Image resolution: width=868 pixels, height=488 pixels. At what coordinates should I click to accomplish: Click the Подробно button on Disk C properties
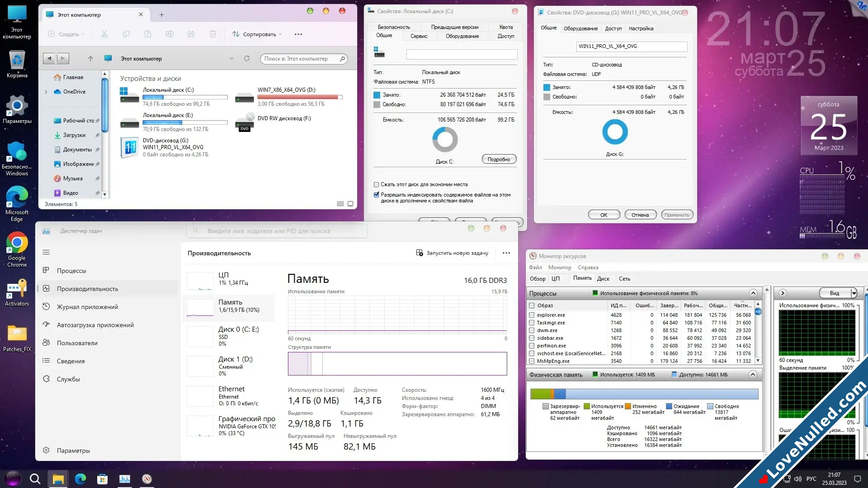(x=499, y=159)
